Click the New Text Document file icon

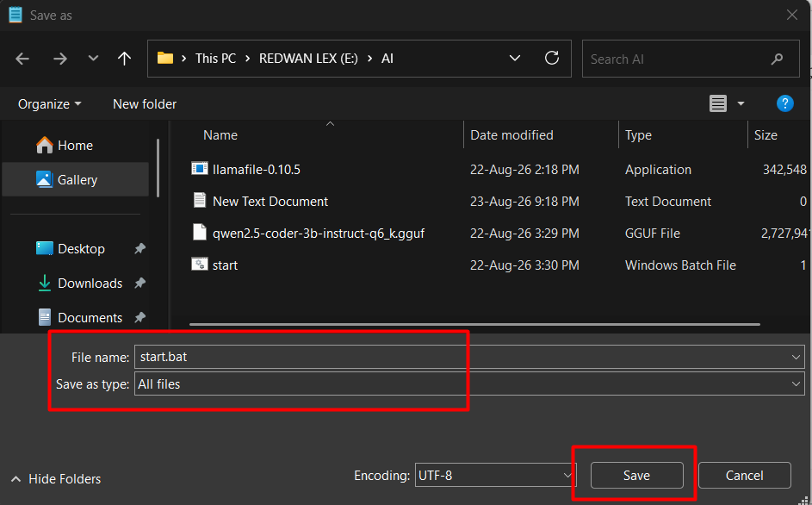pyautogui.click(x=200, y=200)
